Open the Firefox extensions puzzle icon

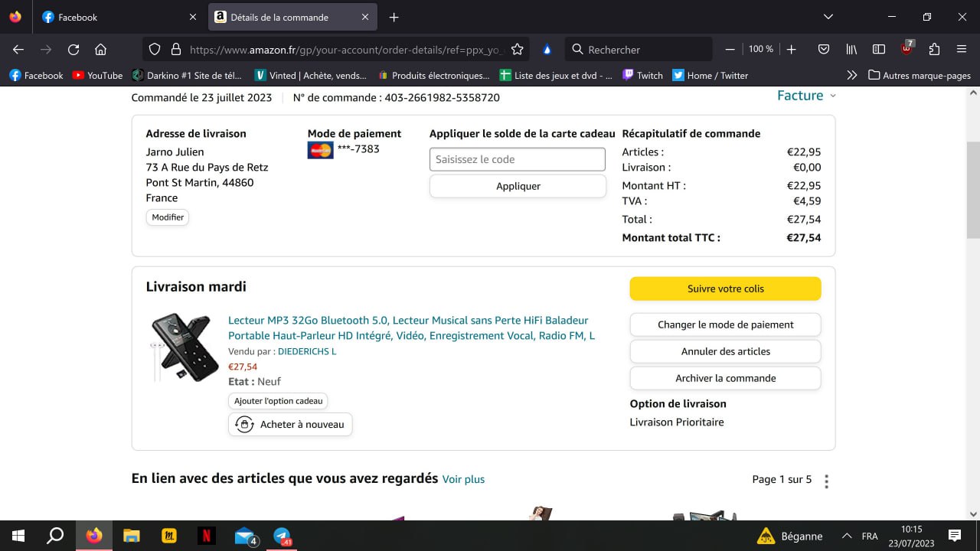click(x=934, y=50)
